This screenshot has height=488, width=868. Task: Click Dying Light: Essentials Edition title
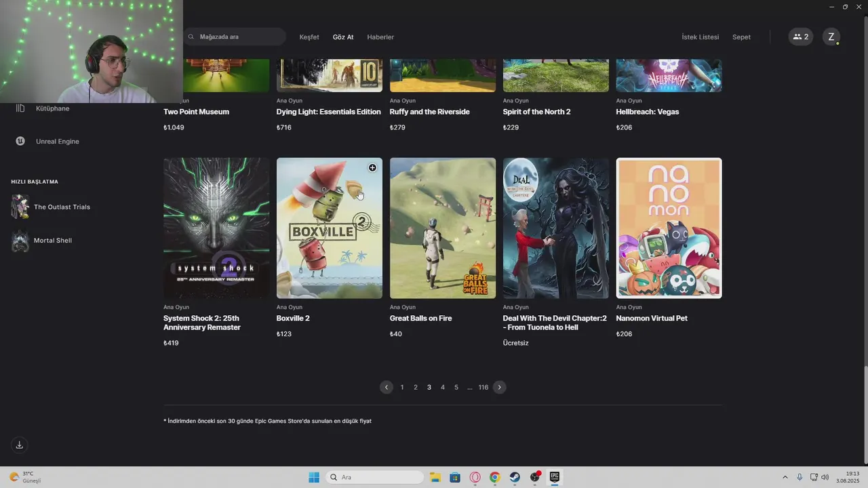click(x=329, y=112)
